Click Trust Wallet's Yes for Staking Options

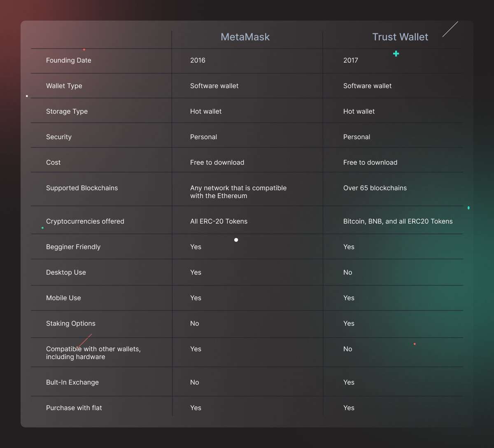pos(349,323)
